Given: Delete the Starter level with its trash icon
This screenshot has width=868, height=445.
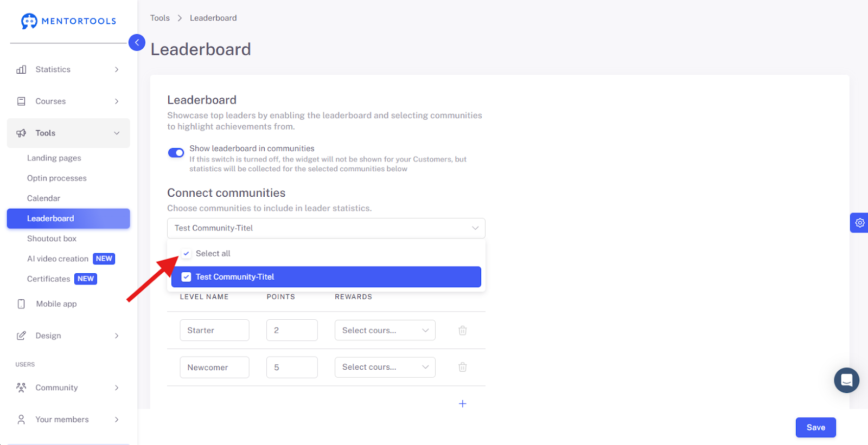Looking at the screenshot, I should pos(463,330).
